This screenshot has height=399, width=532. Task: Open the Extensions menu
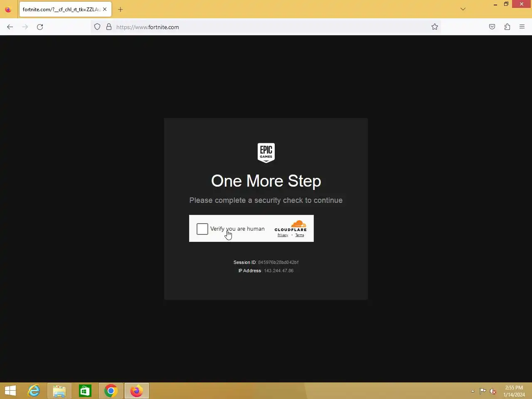[507, 27]
